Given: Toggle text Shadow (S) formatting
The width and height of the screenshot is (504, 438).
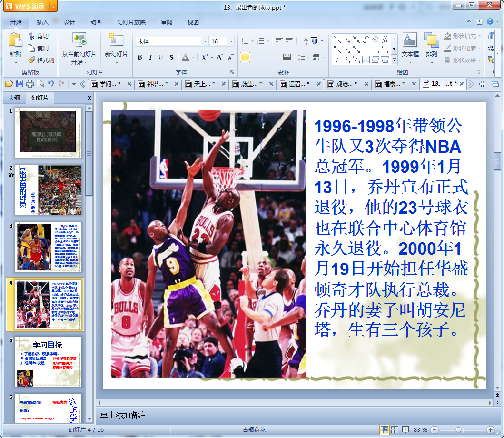Looking at the screenshot, I should tap(171, 57).
